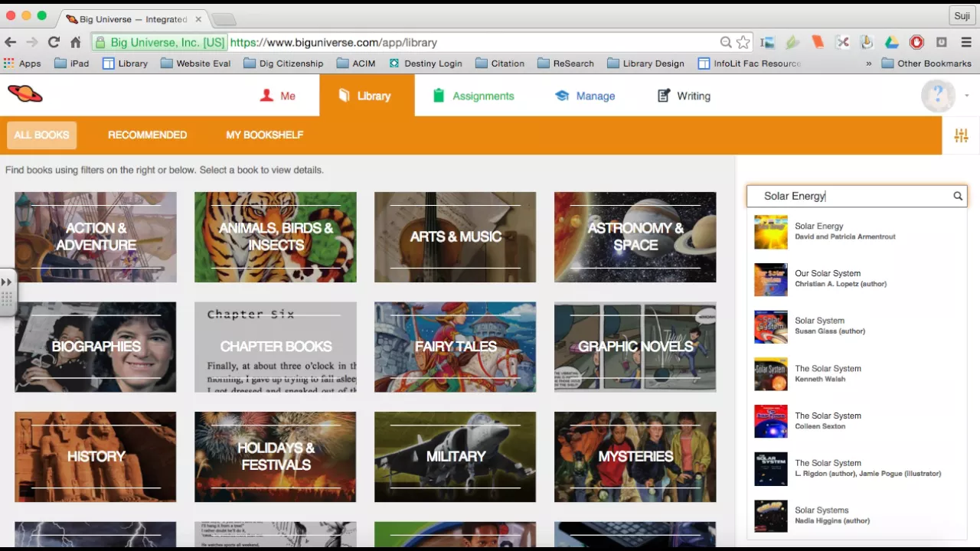Open the Assignments tab
Image resolution: width=980 pixels, height=551 pixels.
pyautogui.click(x=473, y=96)
